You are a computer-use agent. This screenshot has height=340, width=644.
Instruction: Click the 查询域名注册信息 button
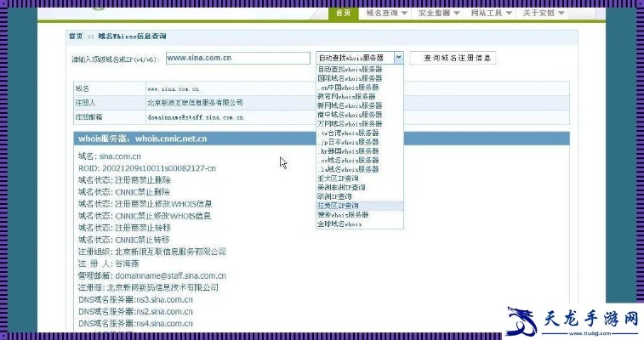click(453, 58)
